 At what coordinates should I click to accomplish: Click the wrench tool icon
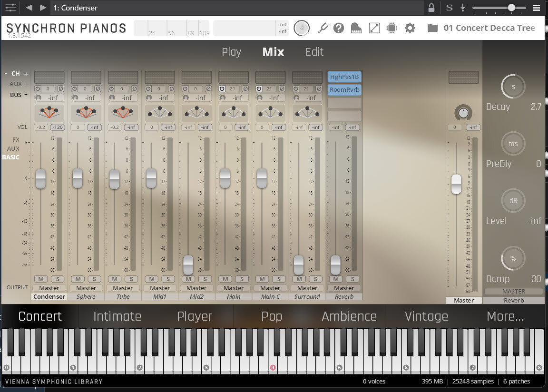323,28
